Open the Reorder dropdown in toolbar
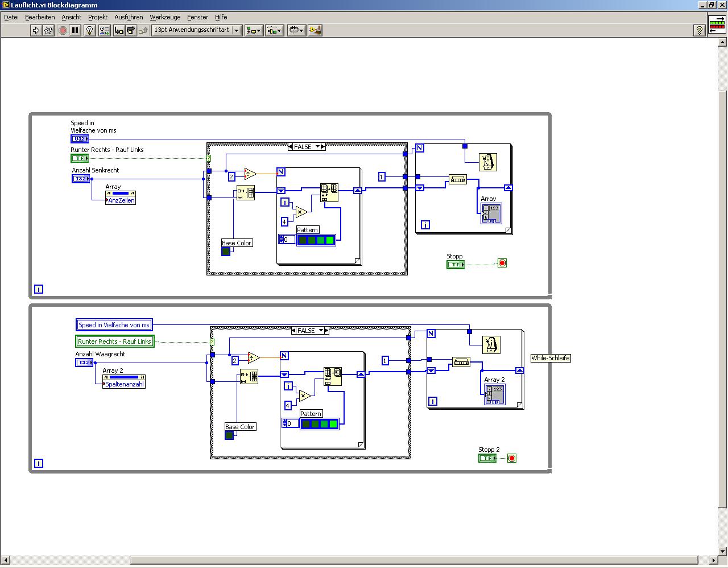Viewport: 728px width, 568px height. [x=296, y=30]
